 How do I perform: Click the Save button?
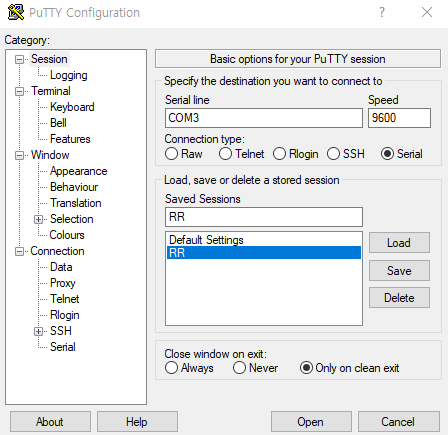(x=399, y=270)
